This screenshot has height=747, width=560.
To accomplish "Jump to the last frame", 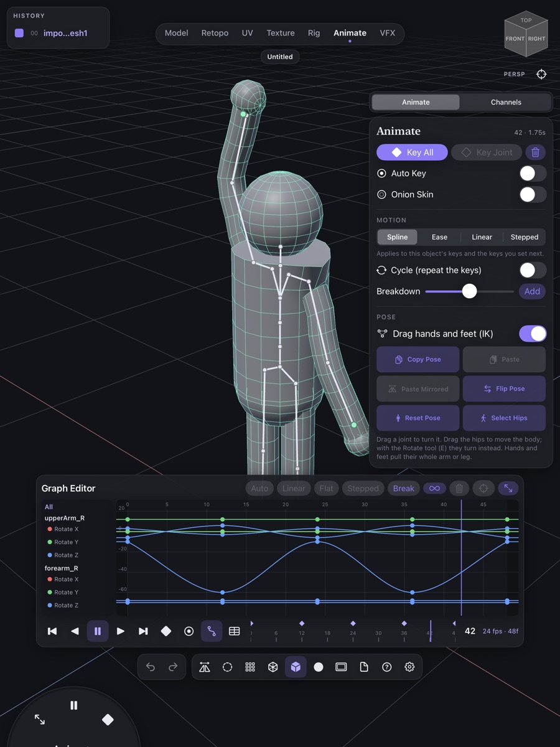I will pyautogui.click(x=143, y=631).
